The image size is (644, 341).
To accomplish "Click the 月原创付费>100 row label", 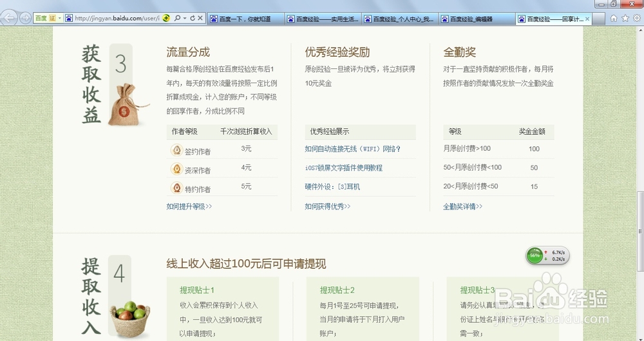I will coord(467,148).
